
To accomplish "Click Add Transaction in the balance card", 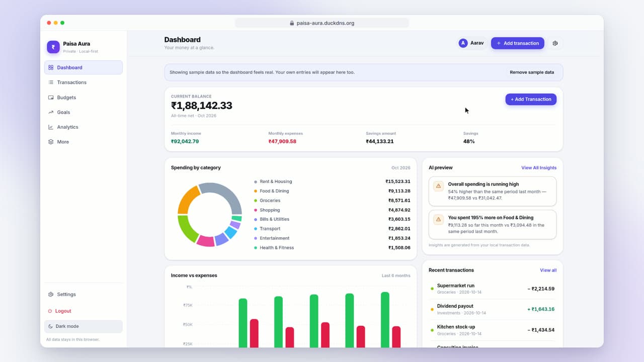I will point(531,100).
